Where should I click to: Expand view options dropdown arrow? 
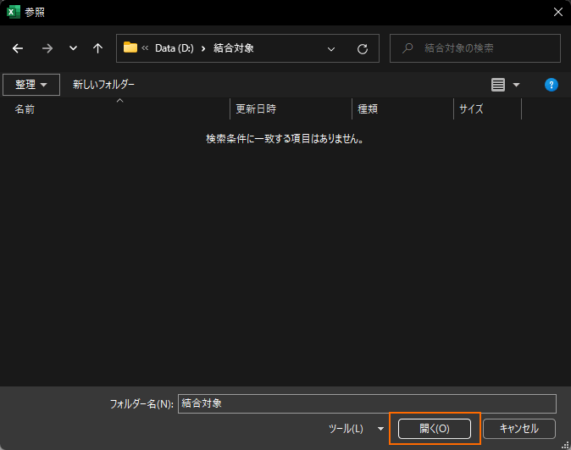[x=516, y=85]
